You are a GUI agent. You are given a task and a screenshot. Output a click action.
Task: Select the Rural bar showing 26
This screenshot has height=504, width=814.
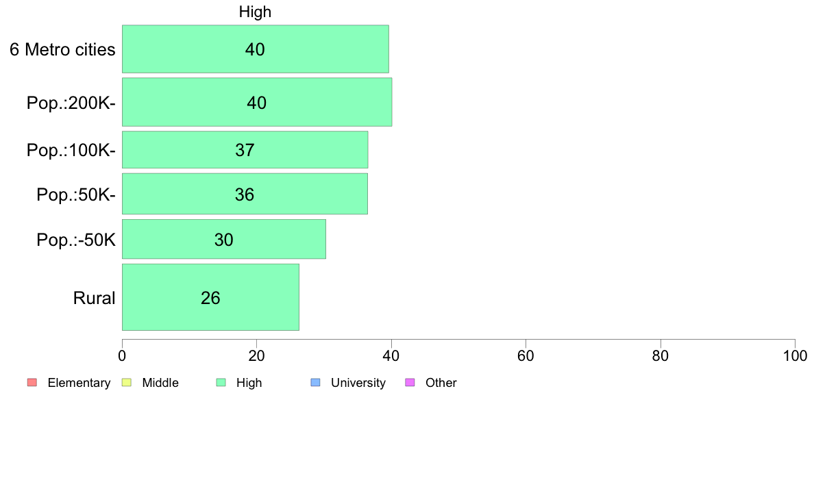pos(211,297)
